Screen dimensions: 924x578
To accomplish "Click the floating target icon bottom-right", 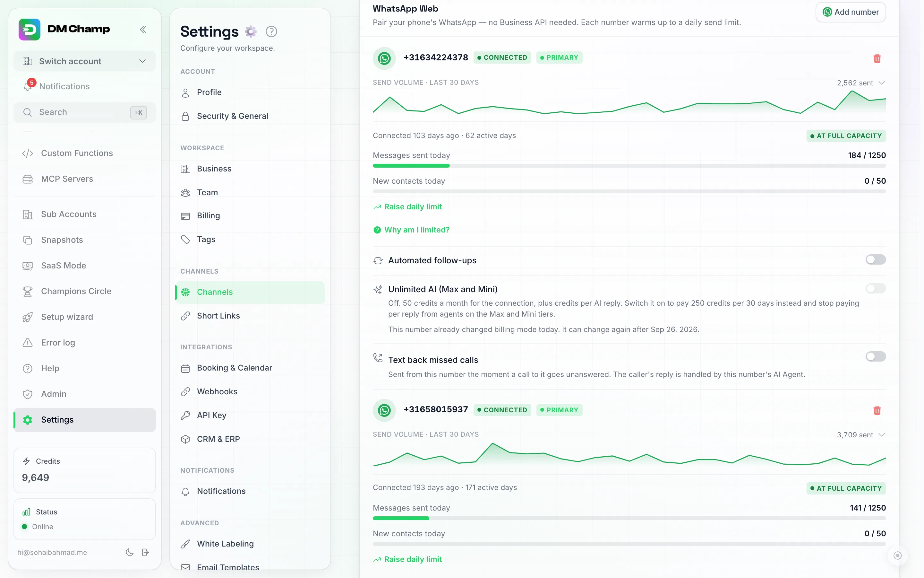I will [898, 556].
